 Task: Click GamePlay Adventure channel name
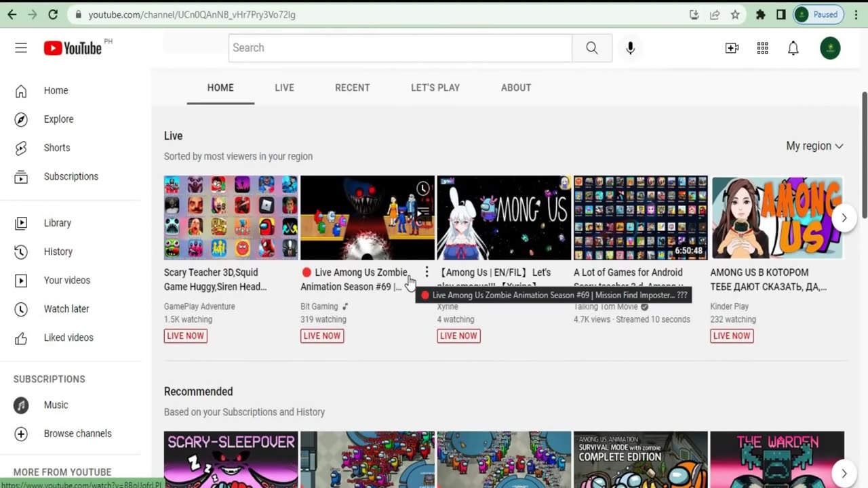click(x=199, y=306)
